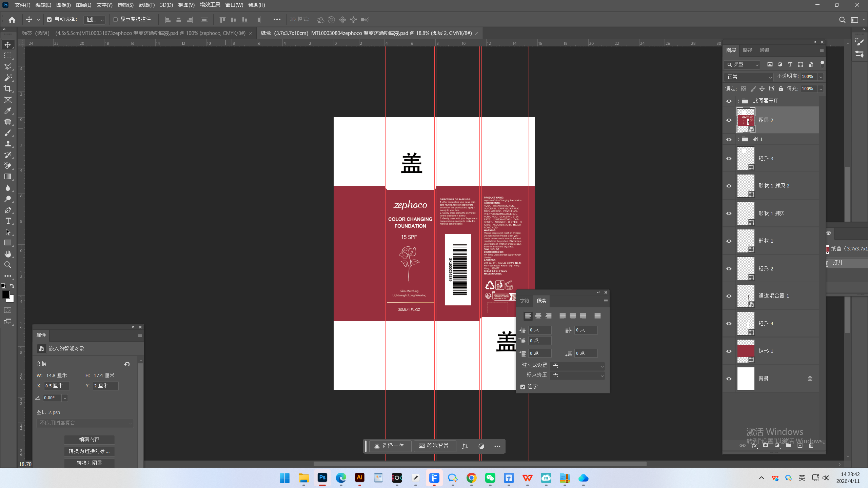This screenshot has height=488, width=868.
Task: Open the opacity 不透明度 dropdown arrow
Action: coord(821,77)
